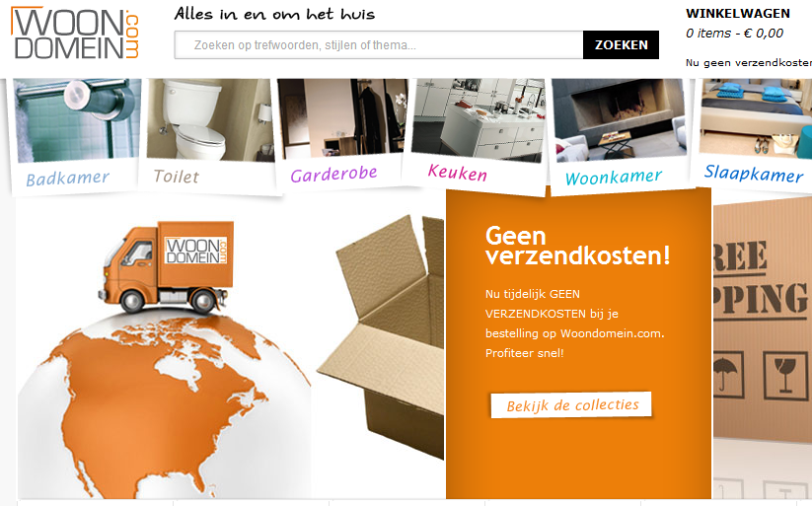Open the Badkamer category photo
The height and width of the screenshot is (506, 812).
[78, 120]
